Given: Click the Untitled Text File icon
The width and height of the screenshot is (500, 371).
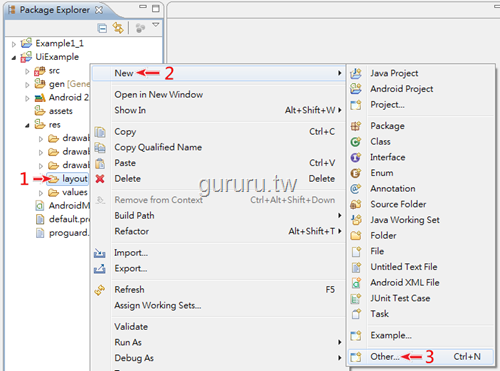Looking at the screenshot, I should point(356,267).
